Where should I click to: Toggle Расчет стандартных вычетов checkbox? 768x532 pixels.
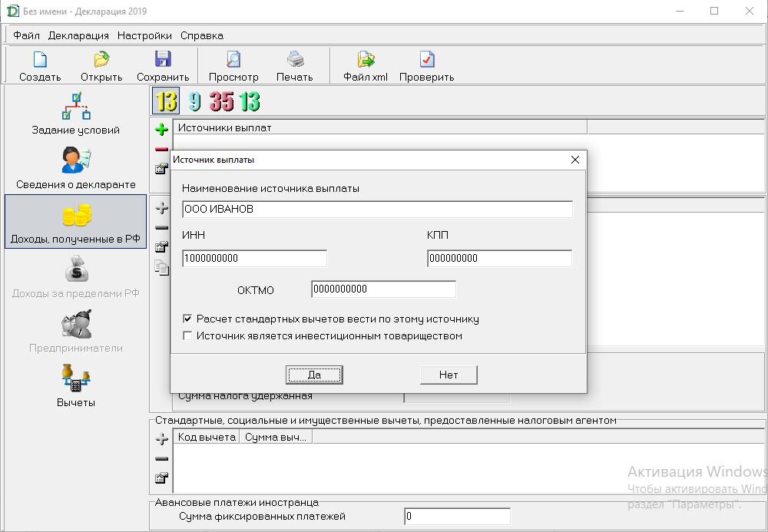coord(187,319)
